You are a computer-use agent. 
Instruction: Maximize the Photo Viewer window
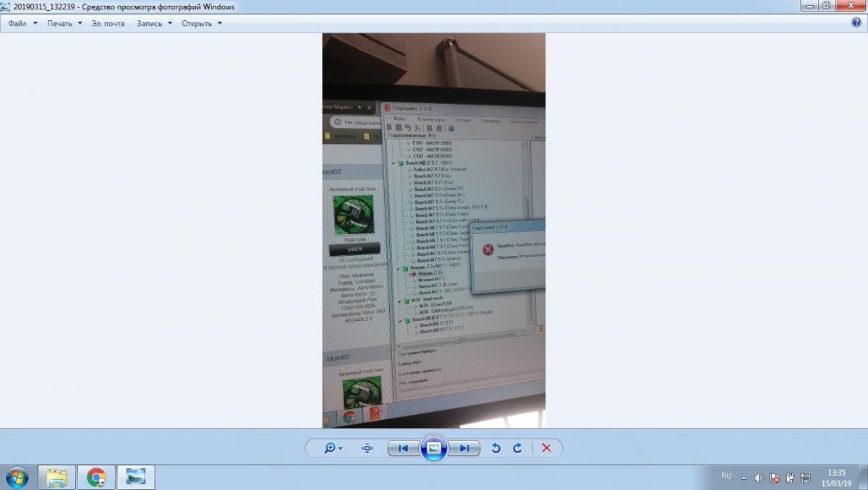pos(825,5)
